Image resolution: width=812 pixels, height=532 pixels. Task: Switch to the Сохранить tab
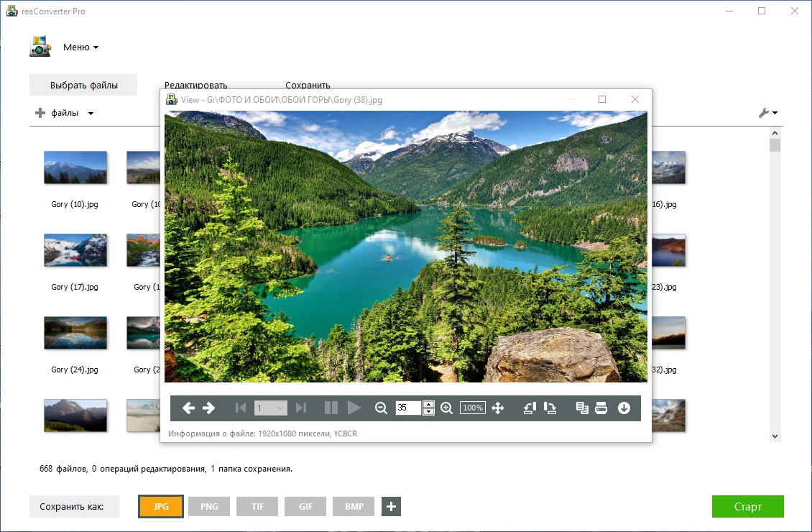tap(308, 86)
